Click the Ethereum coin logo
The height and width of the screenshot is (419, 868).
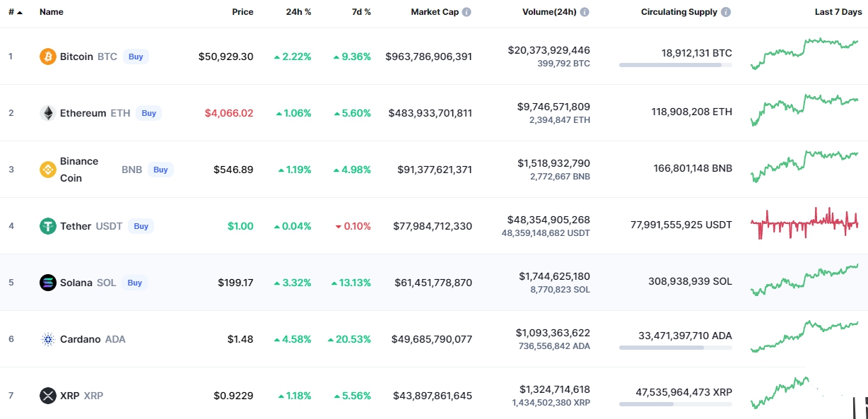click(48, 113)
